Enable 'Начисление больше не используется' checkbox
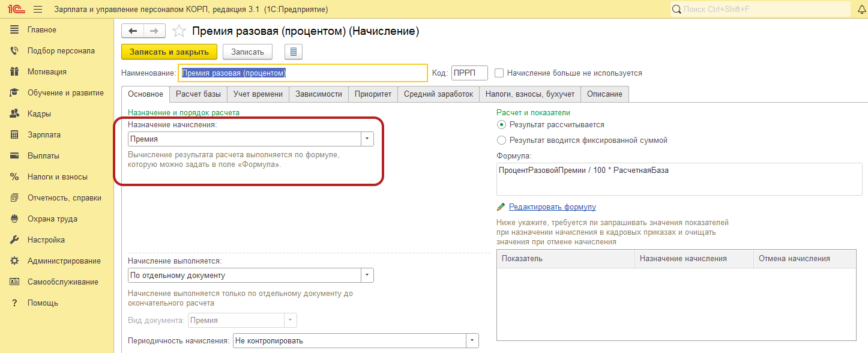 (499, 73)
